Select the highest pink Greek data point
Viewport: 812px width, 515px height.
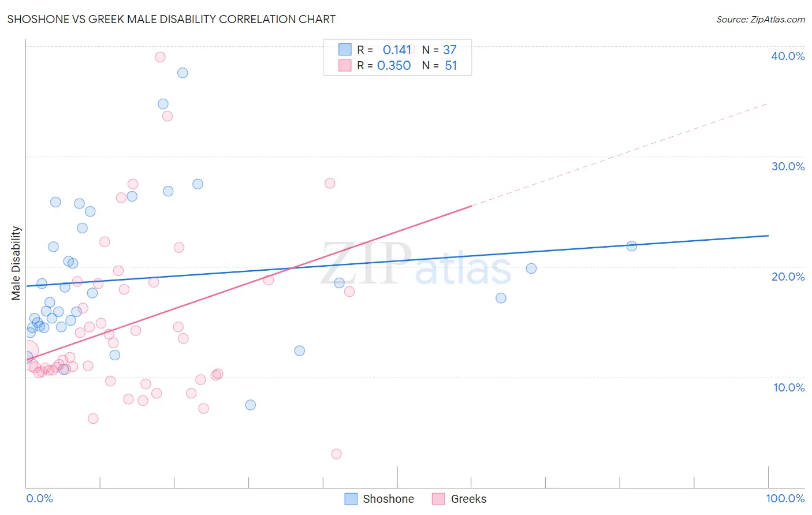(160, 57)
